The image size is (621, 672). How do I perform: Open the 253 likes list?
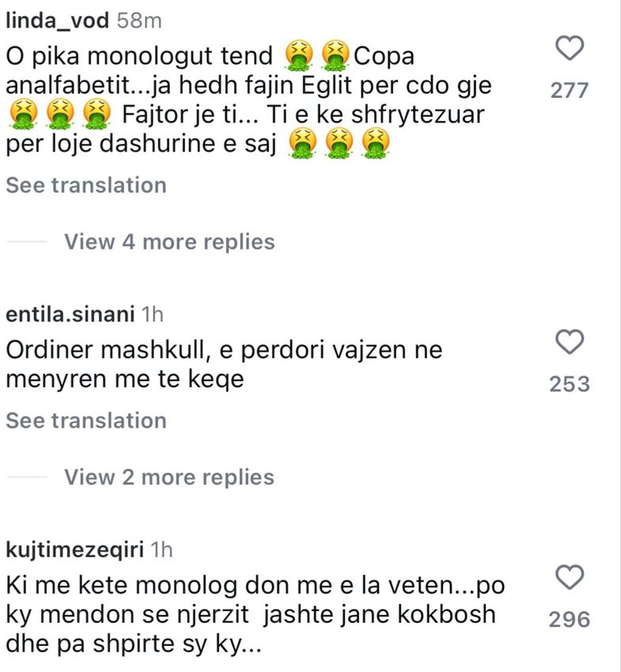pos(570,384)
